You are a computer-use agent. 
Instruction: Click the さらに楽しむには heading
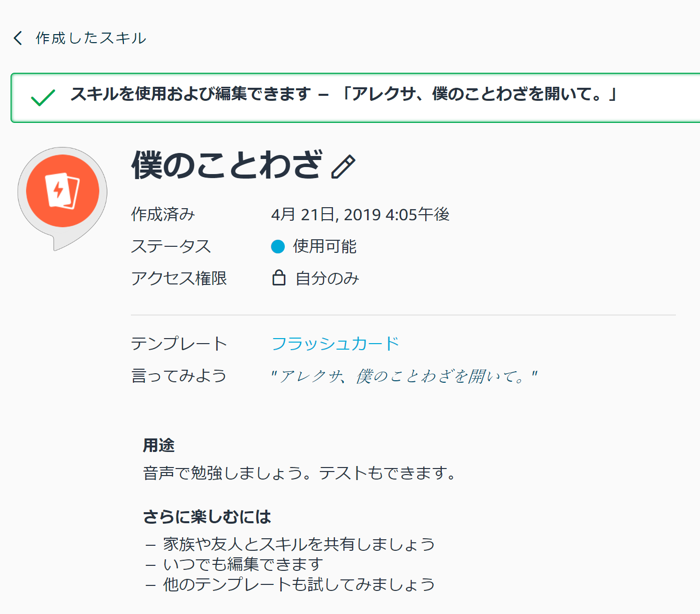pyautogui.click(x=207, y=517)
